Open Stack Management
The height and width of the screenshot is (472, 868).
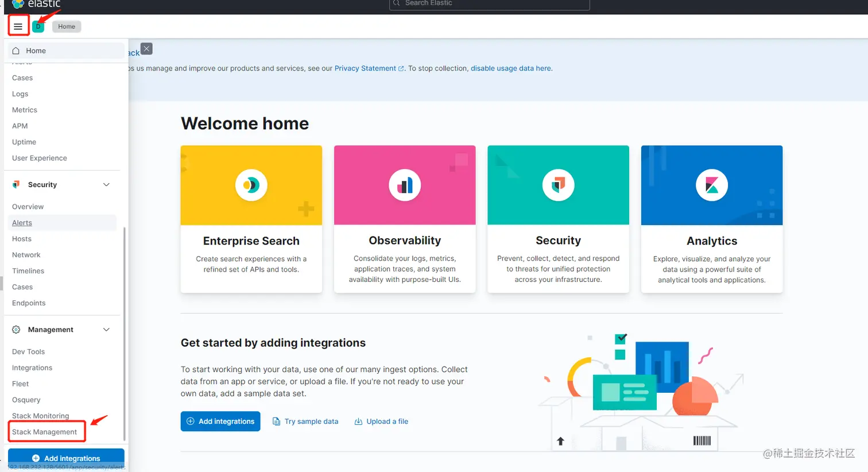(x=44, y=432)
